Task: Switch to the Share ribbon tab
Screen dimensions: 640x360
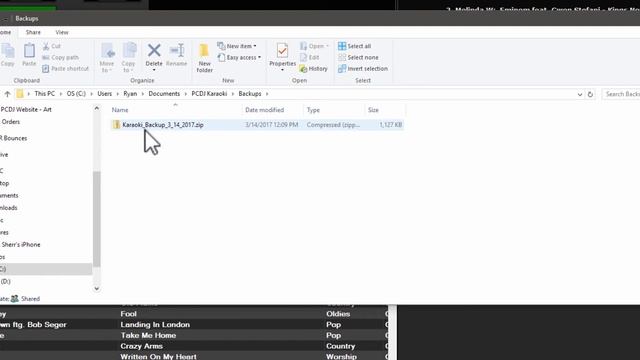Action: (33, 32)
